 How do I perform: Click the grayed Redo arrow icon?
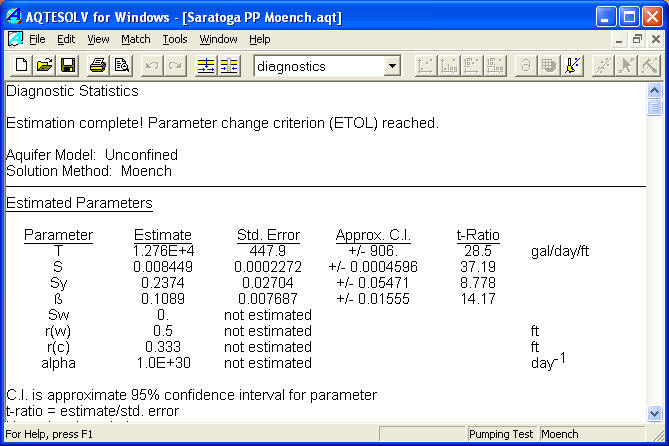tap(175, 66)
